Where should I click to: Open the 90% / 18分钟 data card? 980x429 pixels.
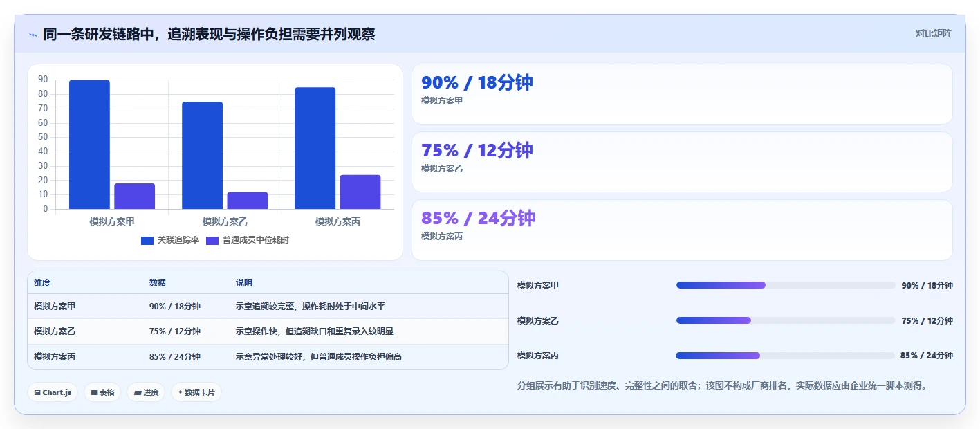pyautogui.click(x=682, y=94)
